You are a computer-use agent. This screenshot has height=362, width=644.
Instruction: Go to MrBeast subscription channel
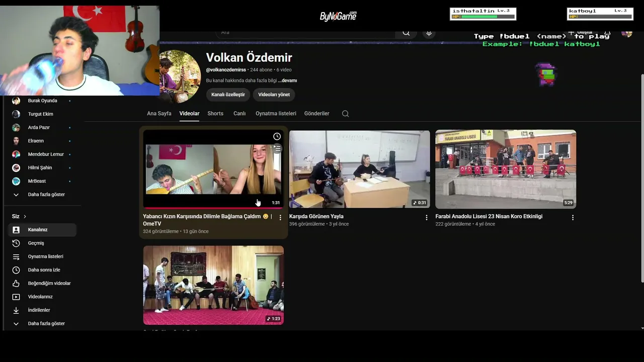tap(42, 181)
